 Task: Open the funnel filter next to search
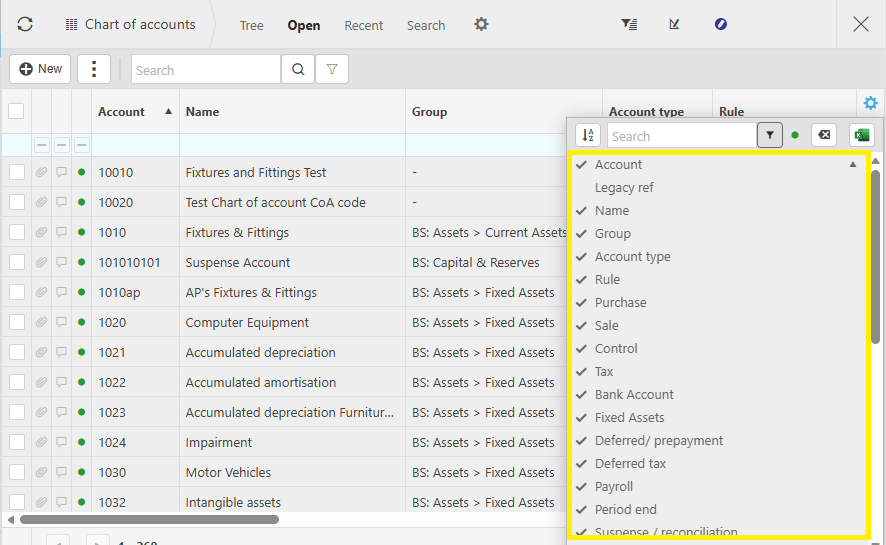pyautogui.click(x=331, y=70)
